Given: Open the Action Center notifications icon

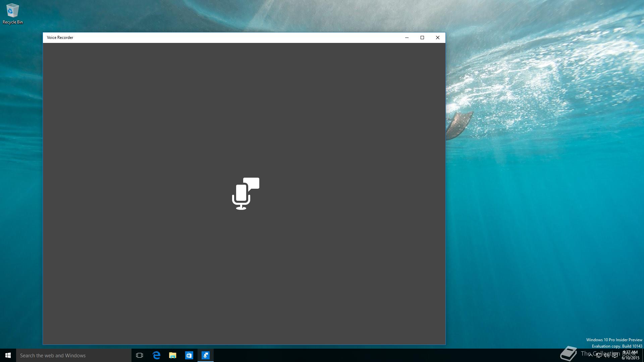Looking at the screenshot, I should (615, 355).
